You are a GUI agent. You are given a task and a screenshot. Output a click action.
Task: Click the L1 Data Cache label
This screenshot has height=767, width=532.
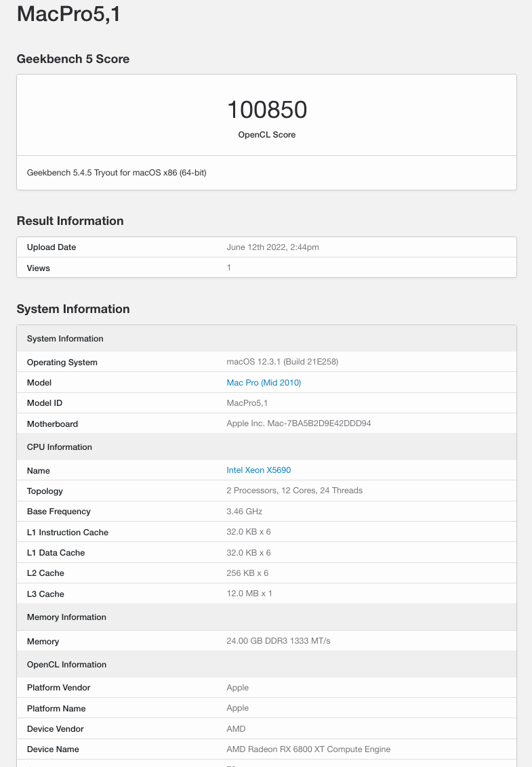pos(56,553)
